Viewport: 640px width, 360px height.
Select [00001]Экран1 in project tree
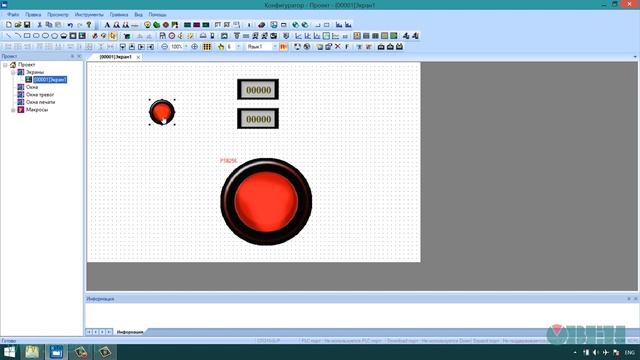coord(50,80)
